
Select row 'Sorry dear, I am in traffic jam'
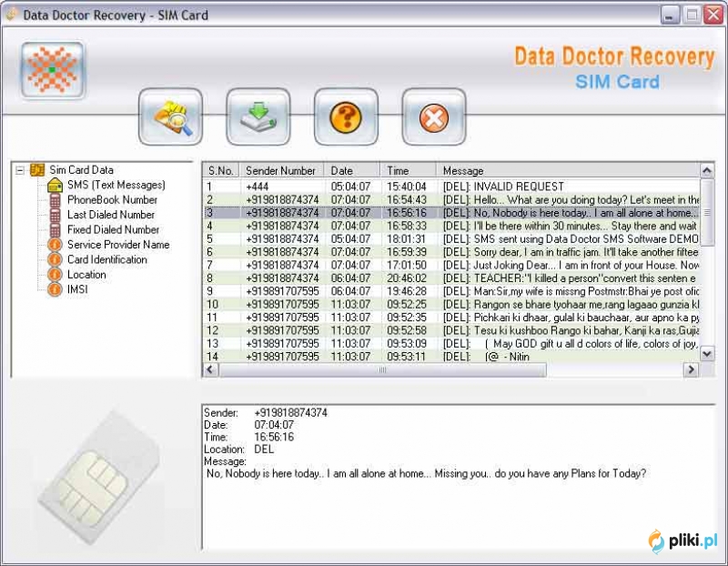pos(451,252)
